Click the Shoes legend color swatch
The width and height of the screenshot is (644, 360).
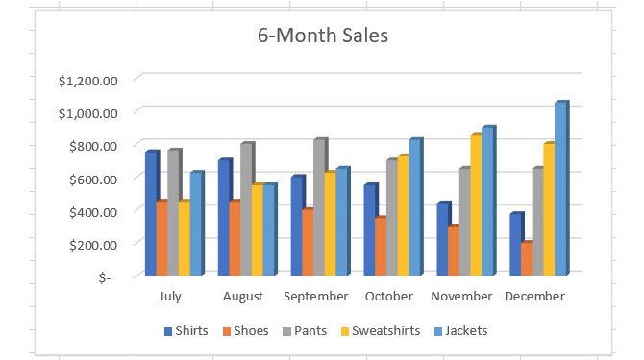click(227, 332)
